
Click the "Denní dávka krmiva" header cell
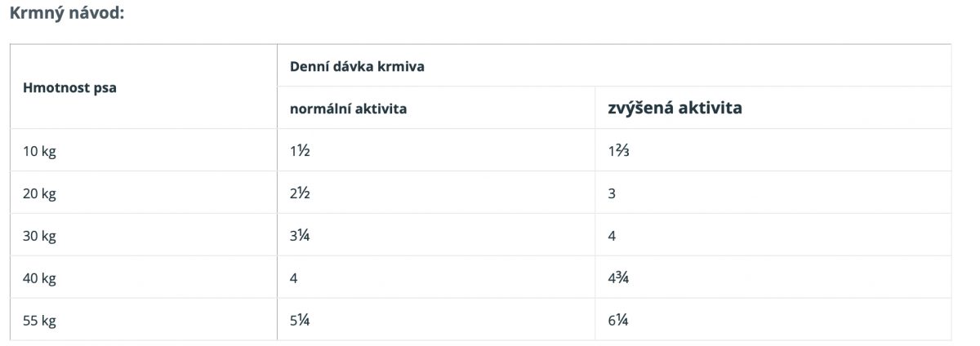point(357,66)
